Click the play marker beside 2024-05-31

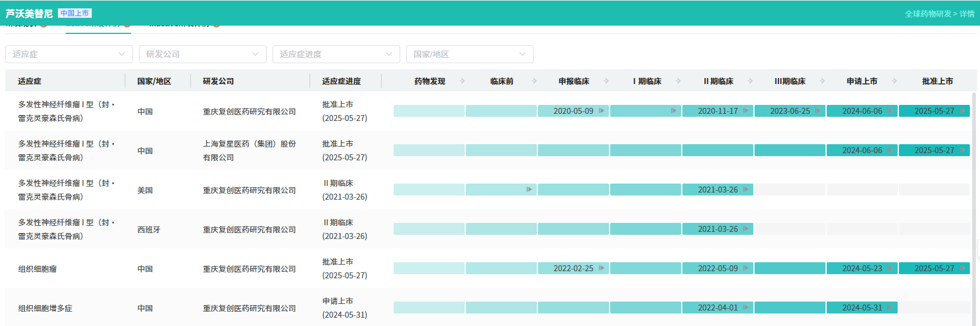tap(890, 308)
